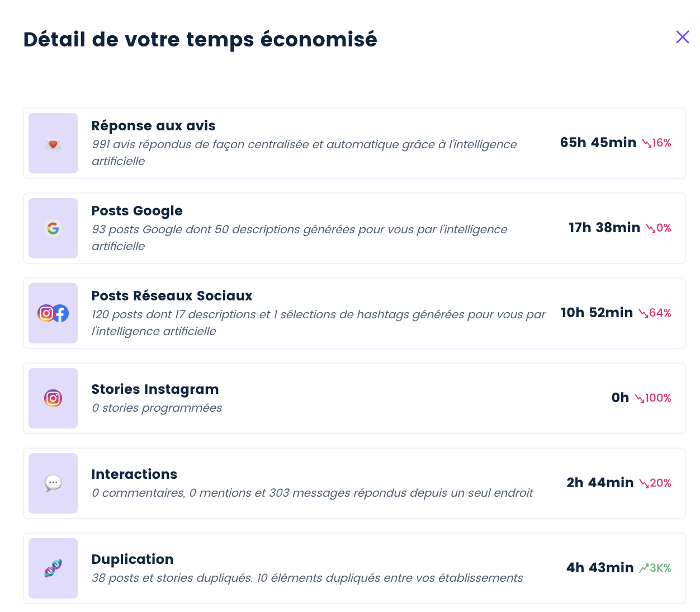The width and height of the screenshot is (700, 612).
Task: Select the Posts Réseaux Sociaux heading
Action: click(172, 296)
